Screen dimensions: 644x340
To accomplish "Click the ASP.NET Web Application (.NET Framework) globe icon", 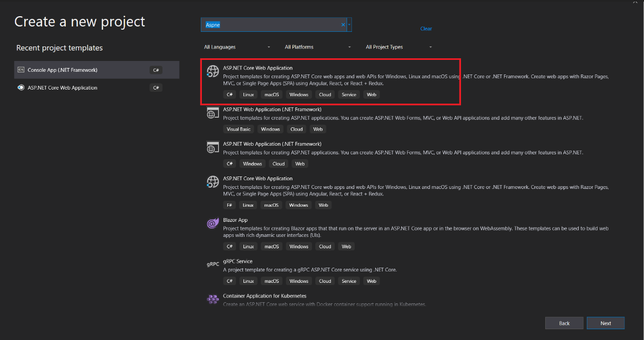I will (x=213, y=113).
